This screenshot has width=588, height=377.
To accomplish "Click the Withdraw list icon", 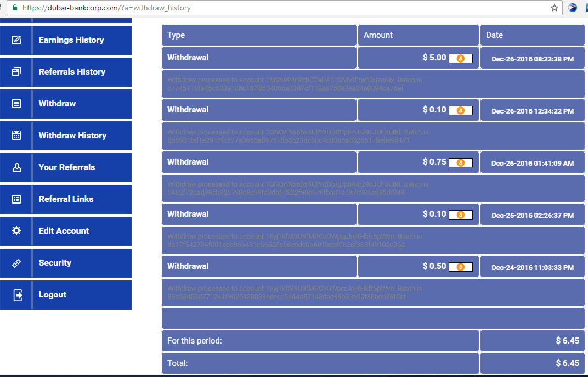I will (16, 104).
